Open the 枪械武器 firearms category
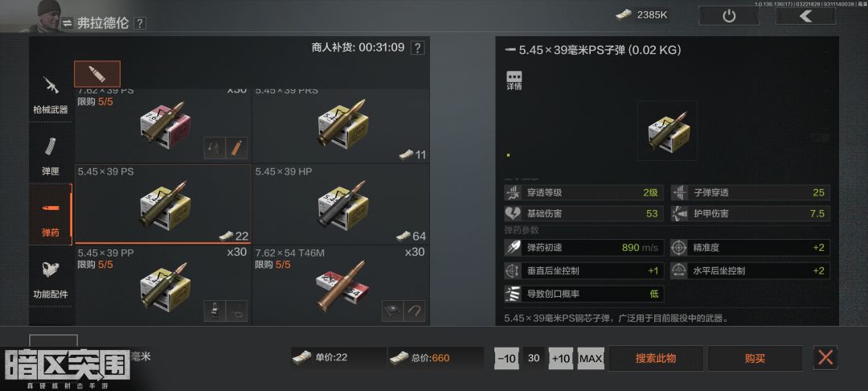 51,95
